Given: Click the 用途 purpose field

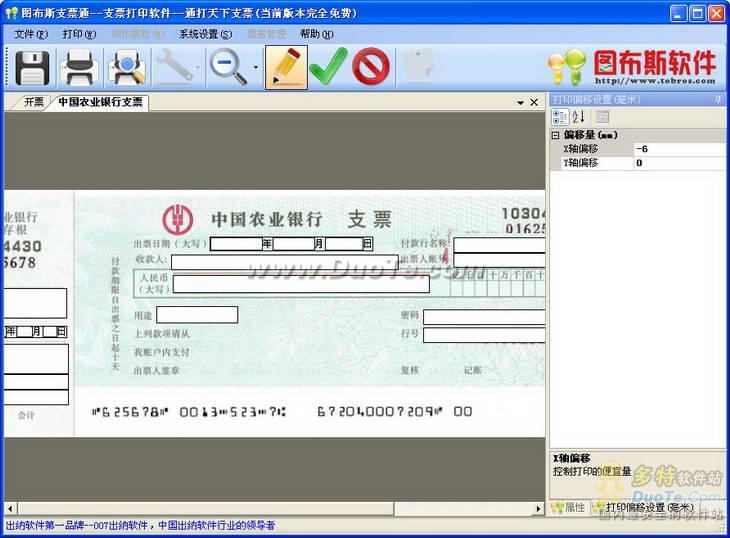Looking at the screenshot, I should point(197,315).
